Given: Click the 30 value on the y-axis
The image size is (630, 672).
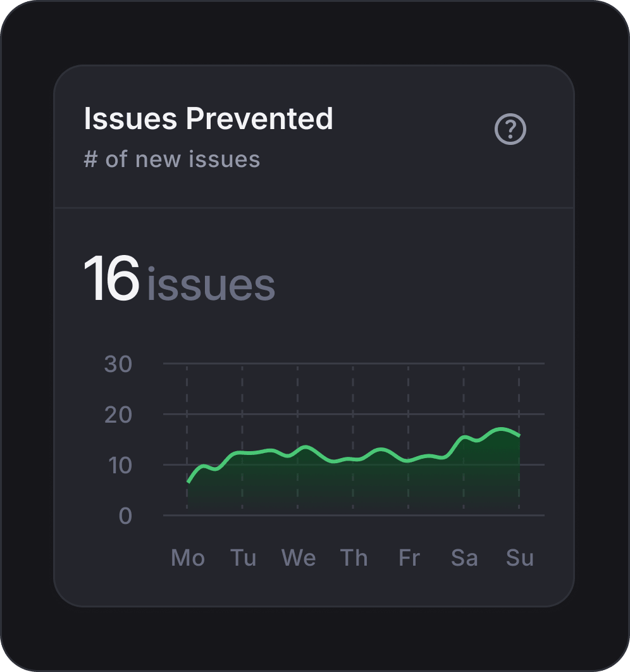Looking at the screenshot, I should 118,364.
